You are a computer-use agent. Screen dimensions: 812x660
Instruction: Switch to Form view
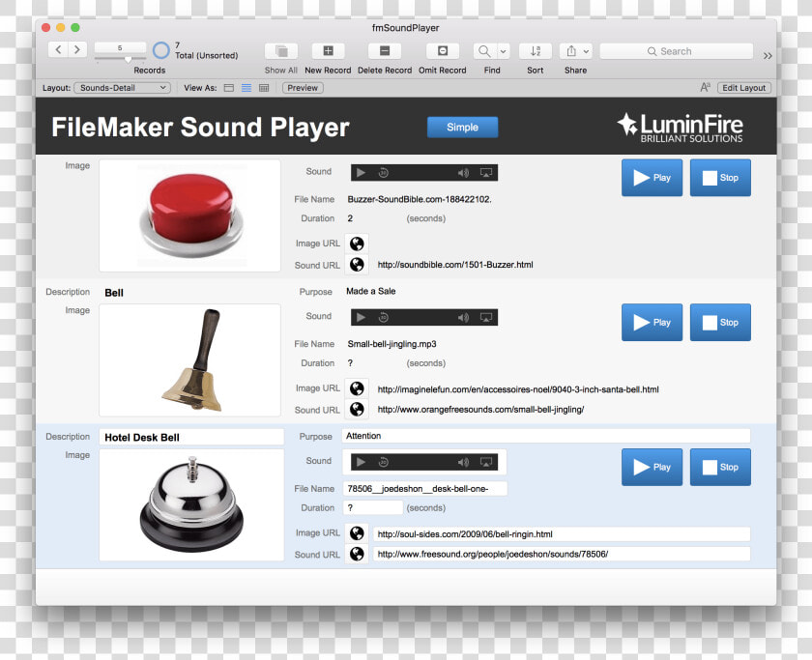point(229,88)
